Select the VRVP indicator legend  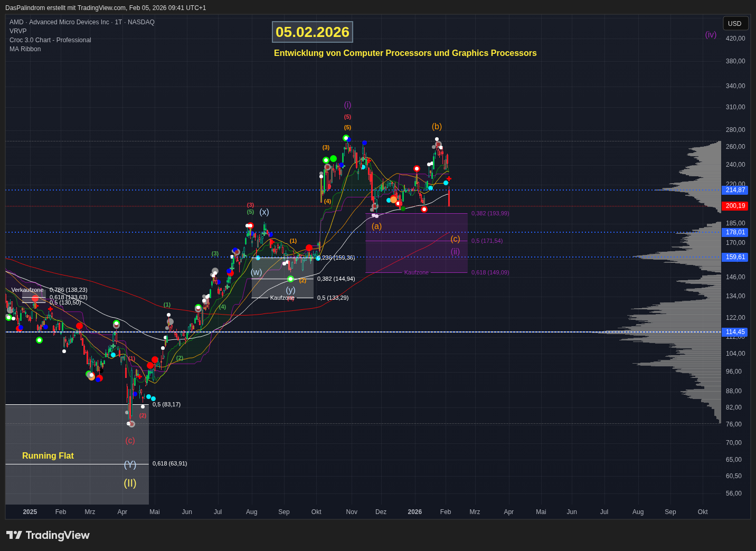click(18, 31)
